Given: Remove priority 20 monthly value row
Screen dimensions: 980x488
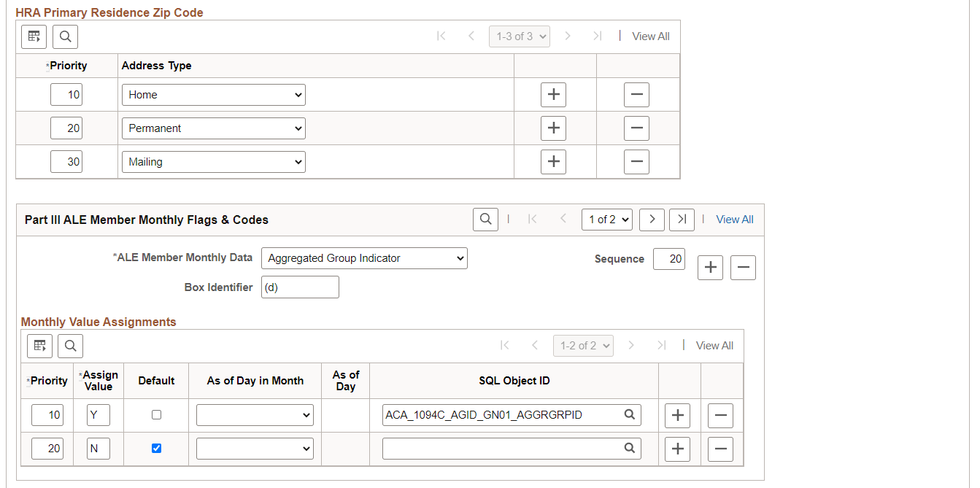Looking at the screenshot, I should coord(720,449).
